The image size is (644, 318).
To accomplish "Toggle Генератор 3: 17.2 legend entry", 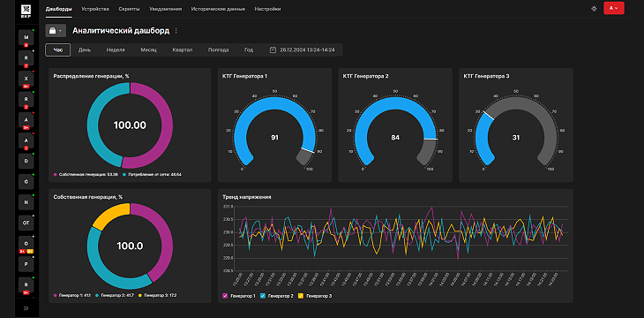I will [x=158, y=295].
